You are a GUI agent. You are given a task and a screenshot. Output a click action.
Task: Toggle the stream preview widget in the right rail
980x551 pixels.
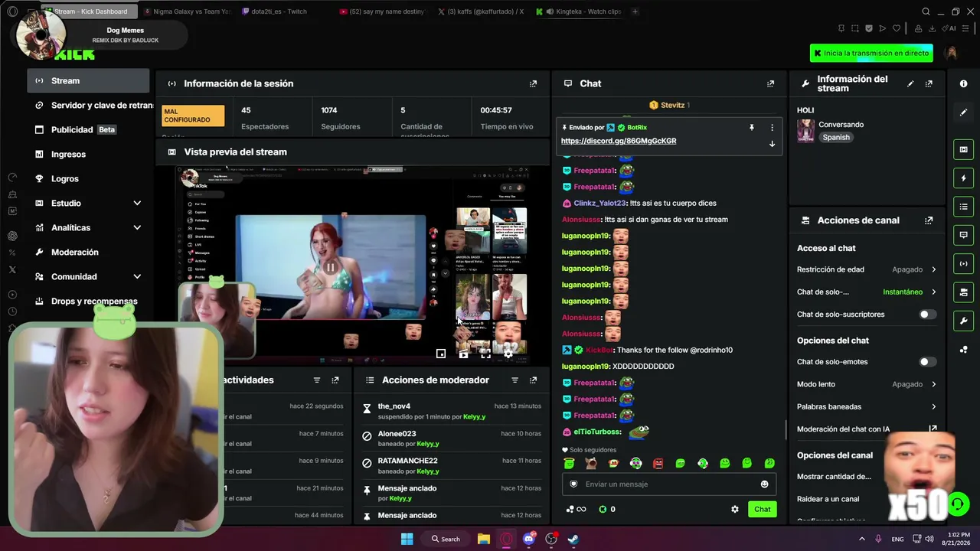tap(963, 149)
